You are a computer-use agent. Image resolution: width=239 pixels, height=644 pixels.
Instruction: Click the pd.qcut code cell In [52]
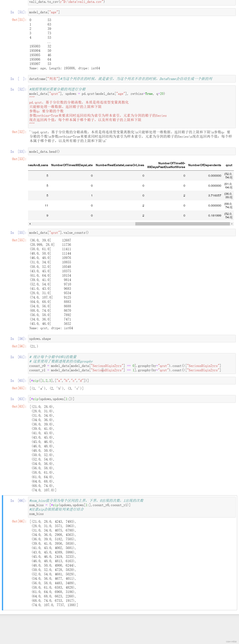pyautogui.click(x=132, y=107)
